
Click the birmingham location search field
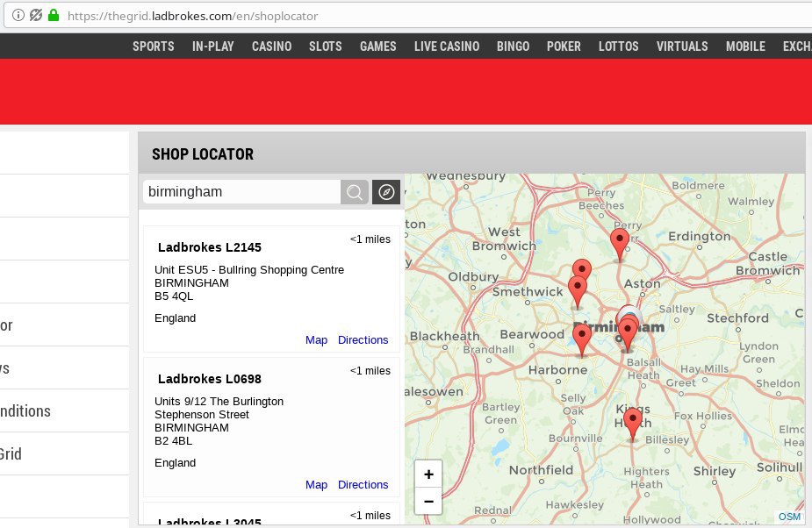[x=241, y=192]
